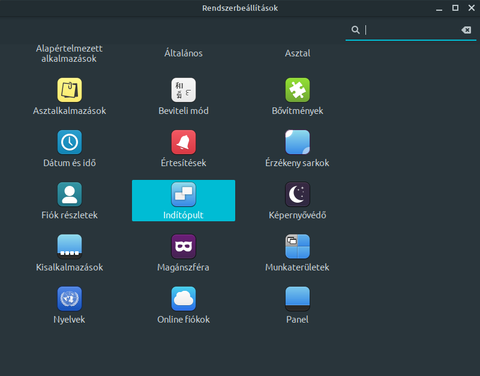
Task: Focus the search input field
Action: click(411, 30)
